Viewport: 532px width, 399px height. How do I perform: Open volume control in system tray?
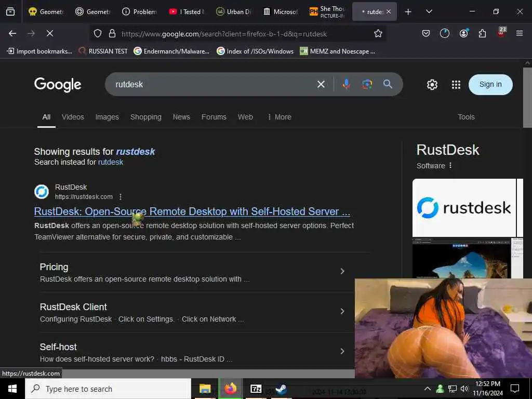coord(464,389)
